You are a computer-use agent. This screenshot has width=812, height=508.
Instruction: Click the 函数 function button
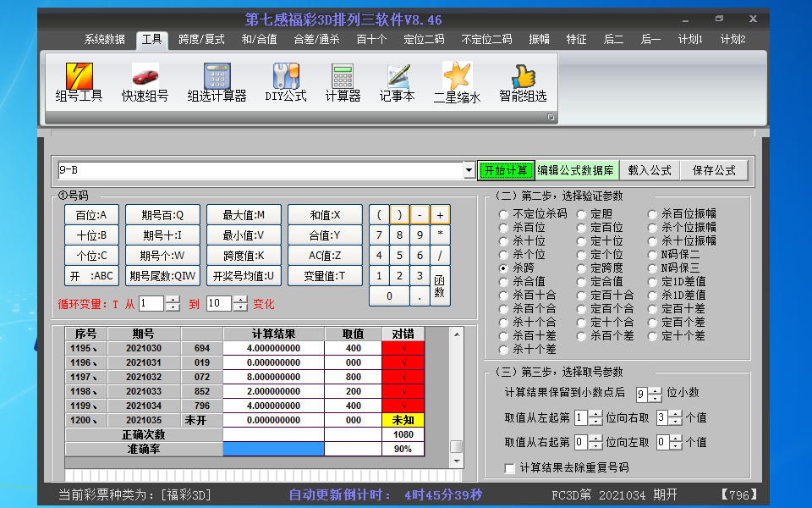click(x=440, y=285)
